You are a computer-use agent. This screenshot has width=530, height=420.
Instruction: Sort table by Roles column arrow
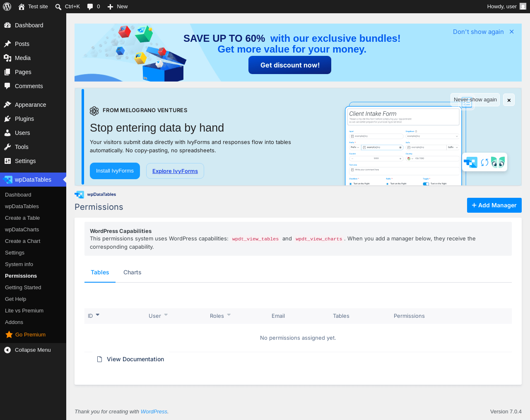(x=229, y=315)
